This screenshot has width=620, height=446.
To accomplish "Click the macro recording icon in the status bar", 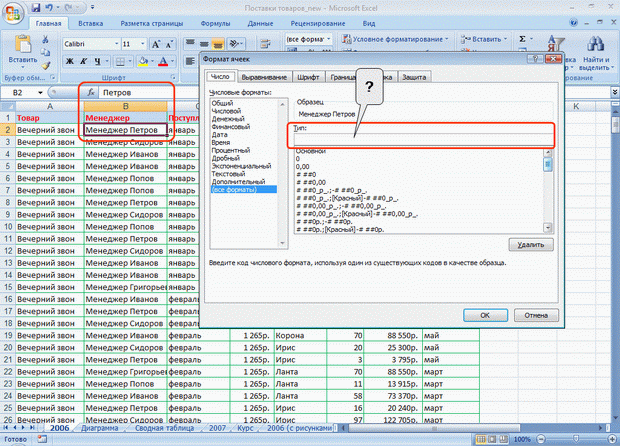I will coord(42,439).
